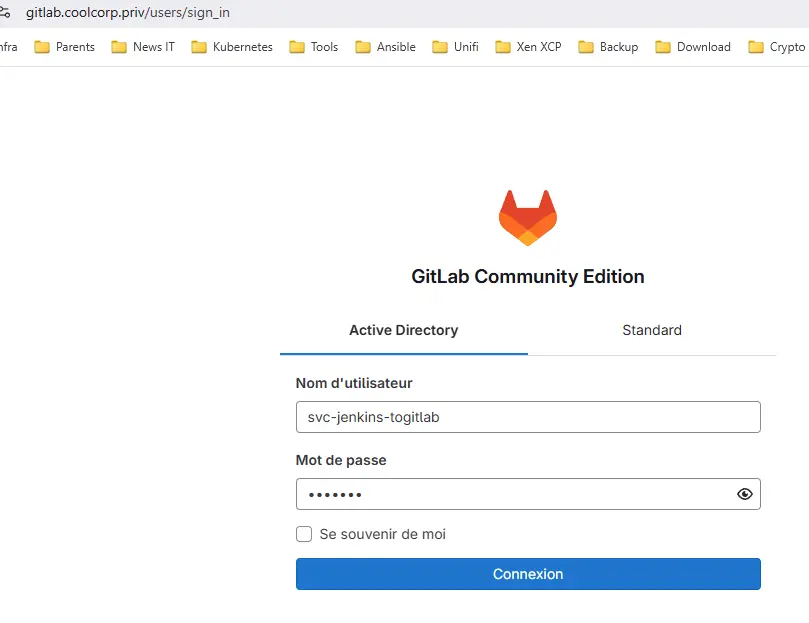Switch to the Active Directory tab
This screenshot has height=623, width=809.
(403, 330)
